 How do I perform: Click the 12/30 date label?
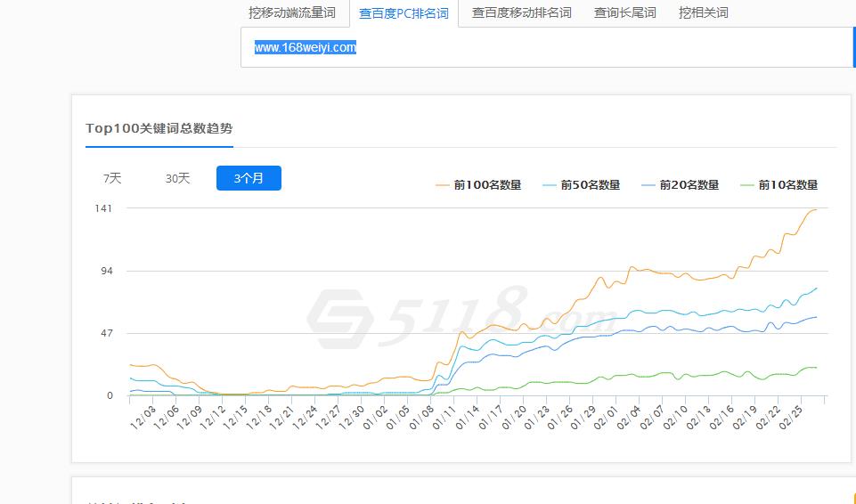(x=352, y=418)
